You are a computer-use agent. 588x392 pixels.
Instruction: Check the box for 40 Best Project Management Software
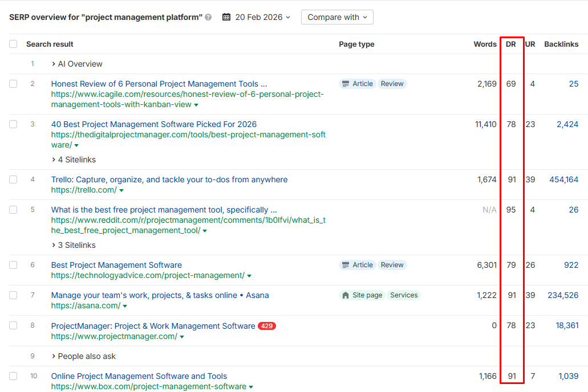coord(13,124)
